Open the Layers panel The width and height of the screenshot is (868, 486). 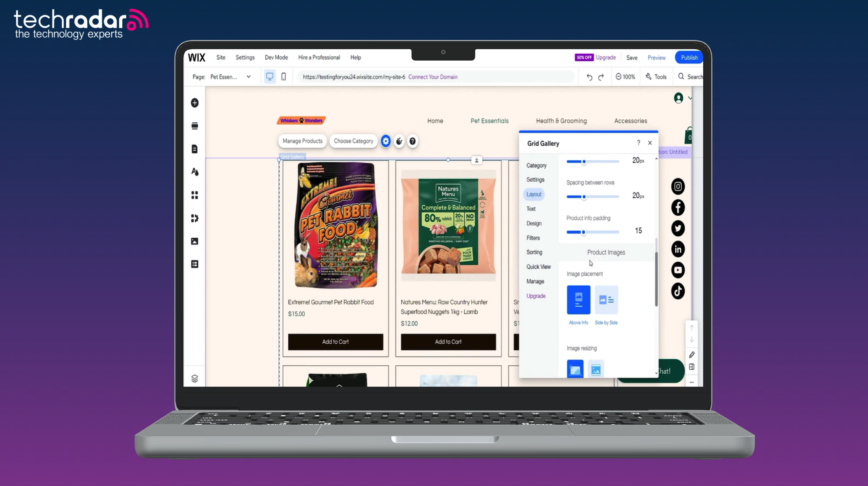coord(195,378)
